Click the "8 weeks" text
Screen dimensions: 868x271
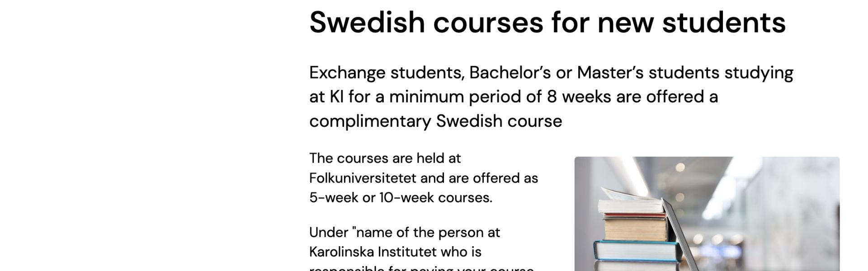tap(579, 97)
